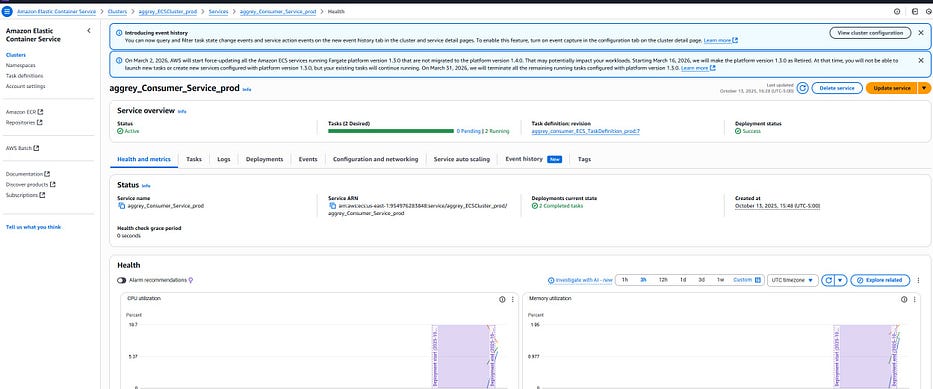Open aggrey_ECSCluster_prod breadcrumb link
The height and width of the screenshot is (389, 933).
(168, 11)
